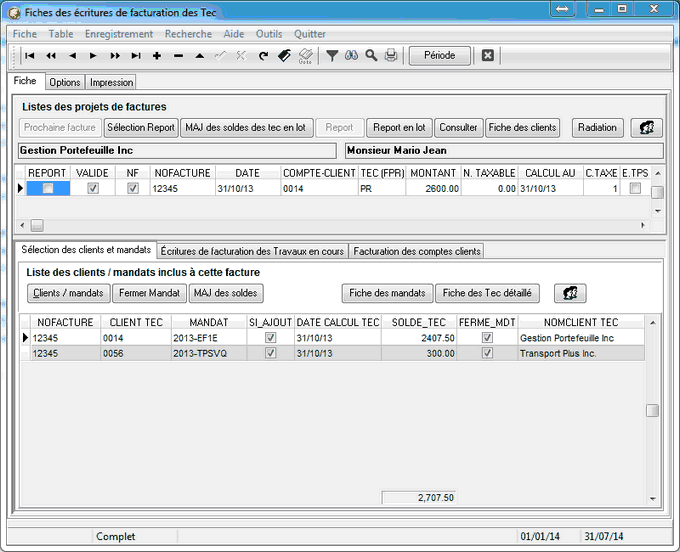Click the application icon in title bar
Viewport: 680px width, 552px height.
click(14, 13)
